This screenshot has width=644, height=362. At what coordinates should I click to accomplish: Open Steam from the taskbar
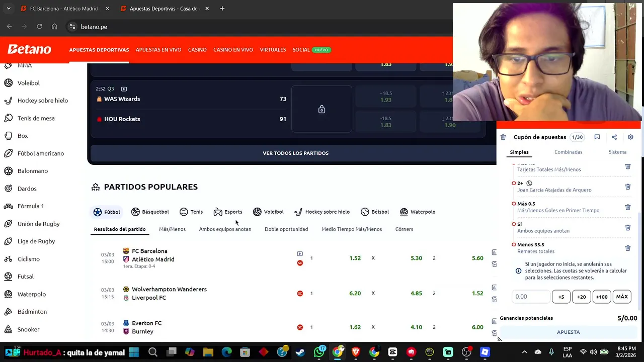[300, 352]
